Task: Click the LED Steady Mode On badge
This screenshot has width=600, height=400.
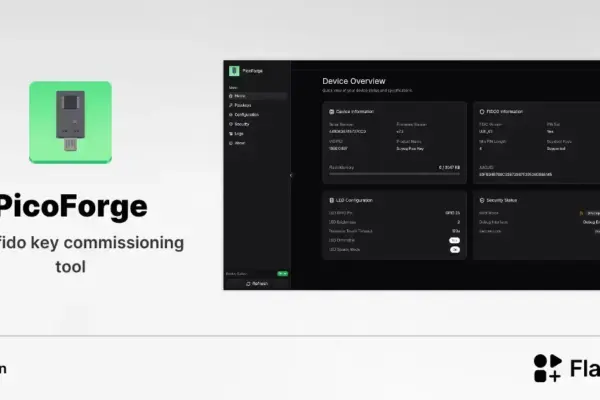Action: pyautogui.click(x=455, y=250)
